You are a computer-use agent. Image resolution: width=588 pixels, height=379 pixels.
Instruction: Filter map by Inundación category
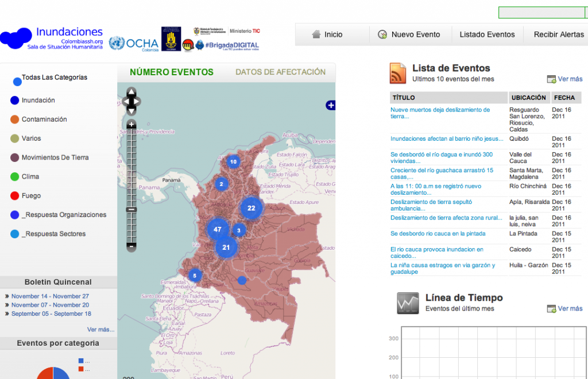(x=38, y=100)
